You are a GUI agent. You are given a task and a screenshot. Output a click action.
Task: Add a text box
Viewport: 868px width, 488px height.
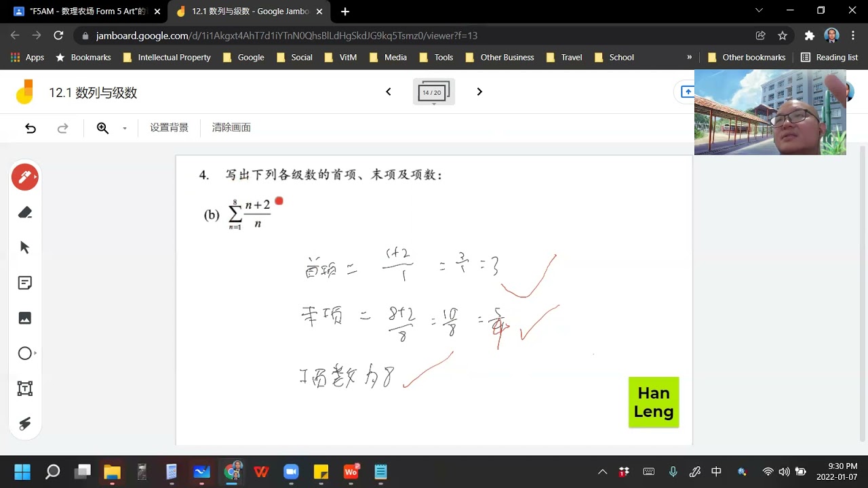(x=25, y=389)
